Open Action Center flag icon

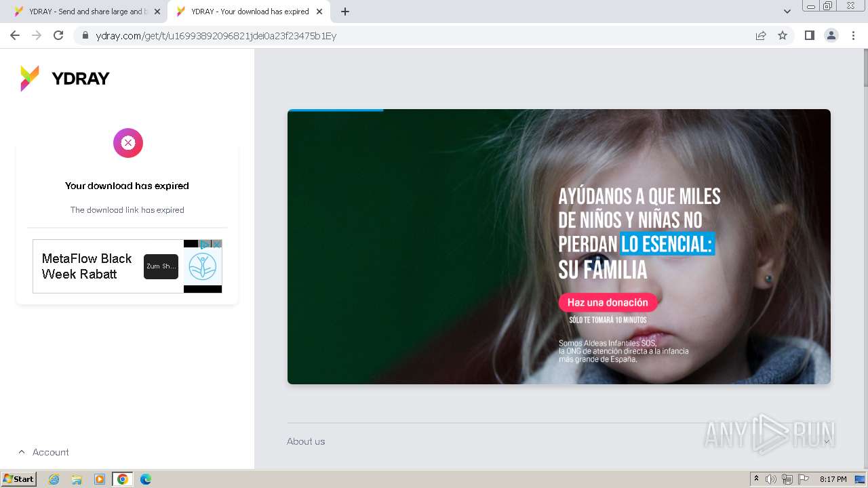pyautogui.click(x=804, y=479)
